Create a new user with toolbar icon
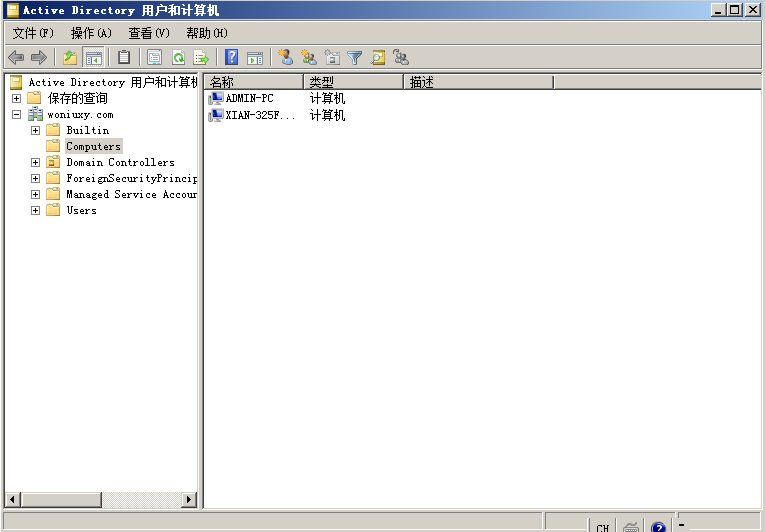The image size is (765, 532). coord(285,57)
